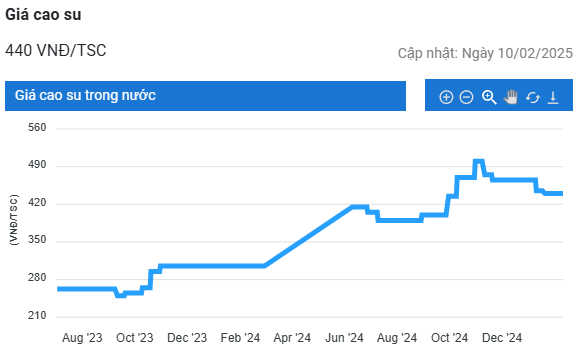Image resolution: width=582 pixels, height=362 pixels.
Task: Click the 420 y-axis label
Action: (x=37, y=203)
